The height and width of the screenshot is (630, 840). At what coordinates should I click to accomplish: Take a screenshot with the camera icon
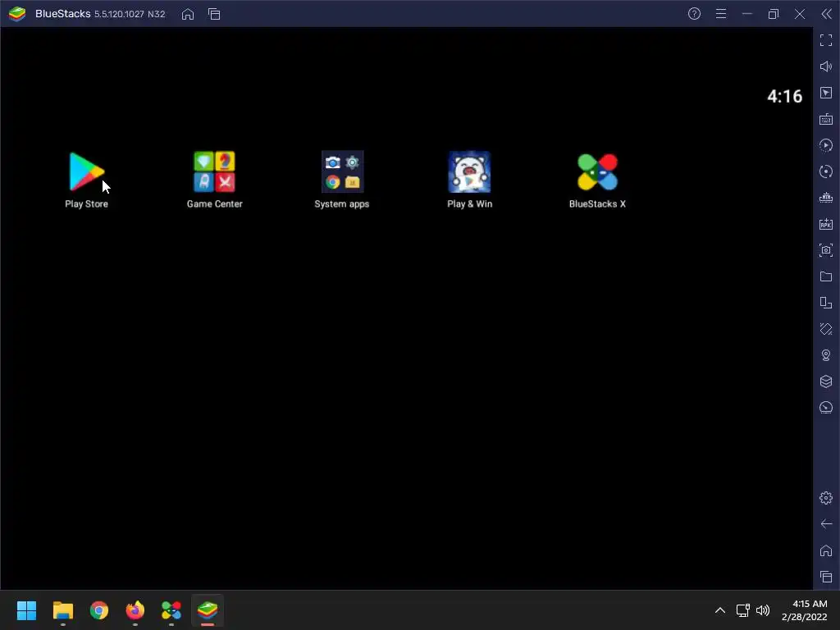[826, 250]
